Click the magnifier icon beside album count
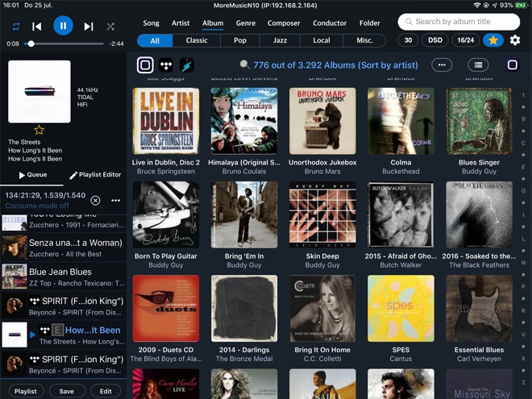 click(244, 64)
